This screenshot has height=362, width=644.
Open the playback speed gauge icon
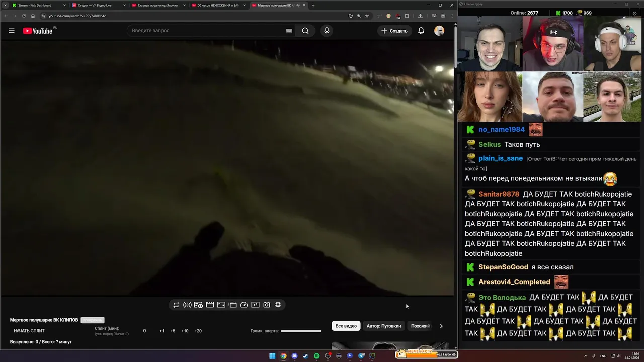click(244, 305)
